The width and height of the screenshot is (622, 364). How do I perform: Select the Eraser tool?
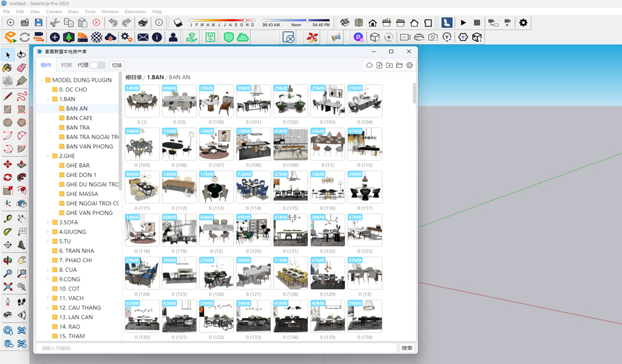(x=21, y=68)
